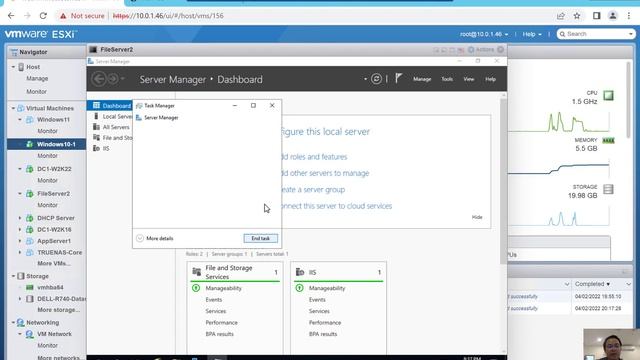Open Events under File and Storage Services tile

pos(214,300)
